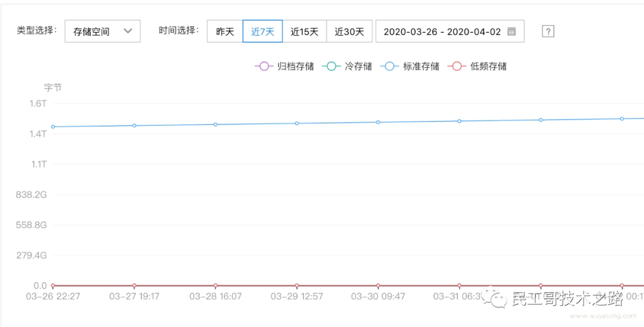Click the WeChat logo icon in watermark
Screen dimensions: 644x327
click(x=494, y=297)
